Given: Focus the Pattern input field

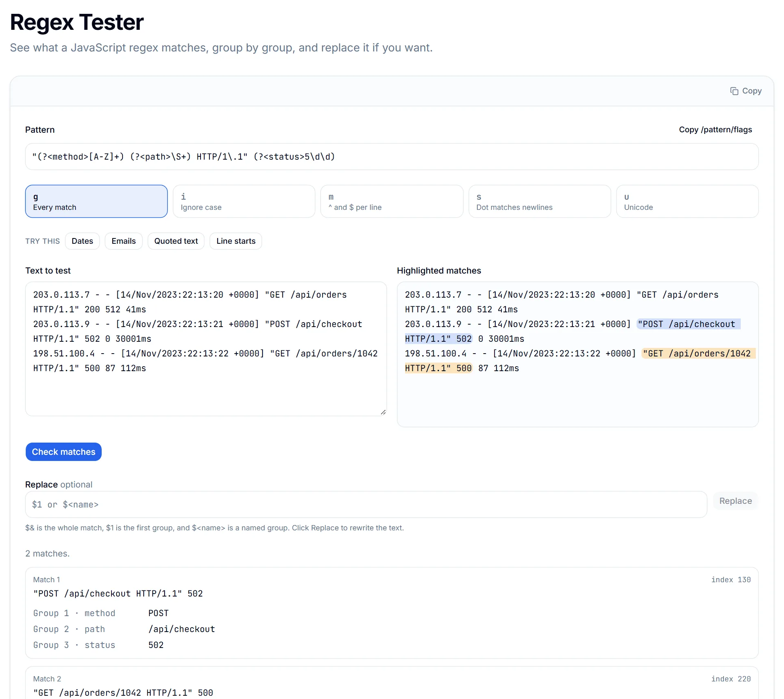Looking at the screenshot, I should (x=392, y=157).
